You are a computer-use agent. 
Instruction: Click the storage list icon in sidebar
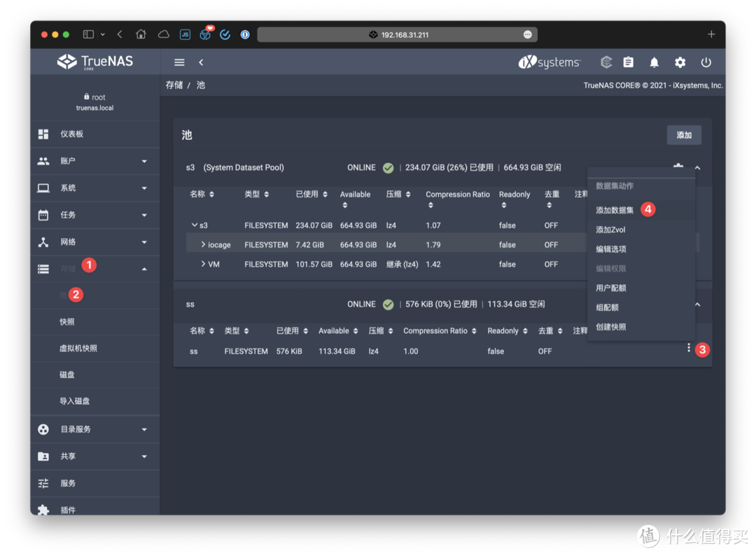point(43,269)
